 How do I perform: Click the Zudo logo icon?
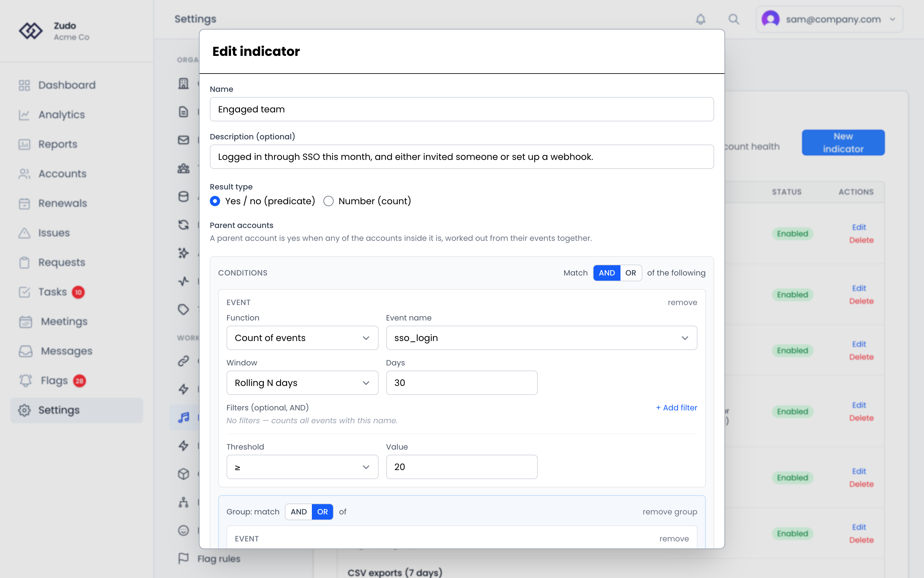[30, 31]
